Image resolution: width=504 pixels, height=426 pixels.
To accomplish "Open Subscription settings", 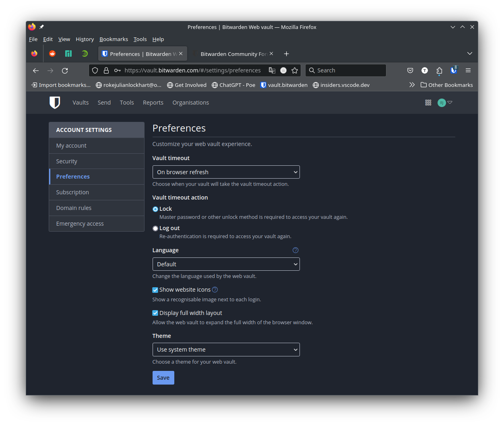I will [x=97, y=192].
